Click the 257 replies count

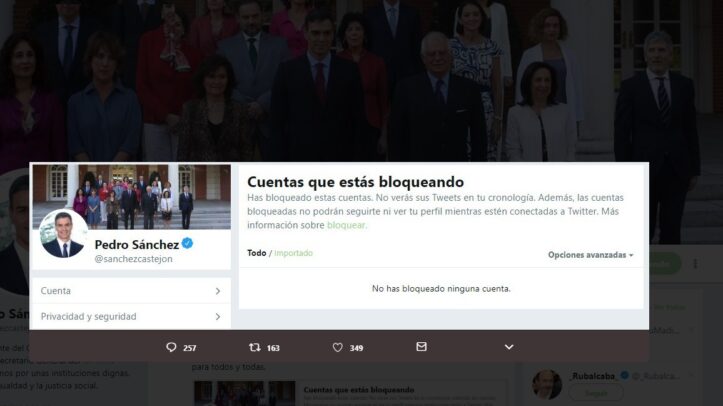point(190,348)
